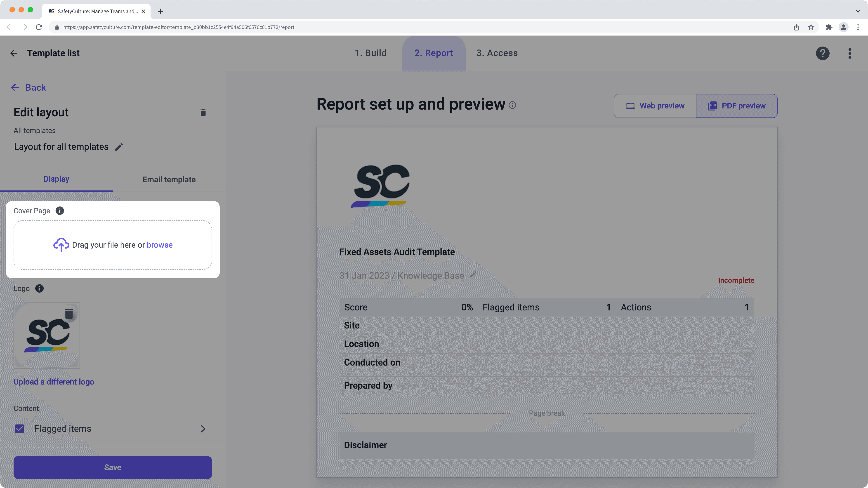Delete the layout using the trash icon
This screenshot has height=488, width=868.
coord(203,112)
